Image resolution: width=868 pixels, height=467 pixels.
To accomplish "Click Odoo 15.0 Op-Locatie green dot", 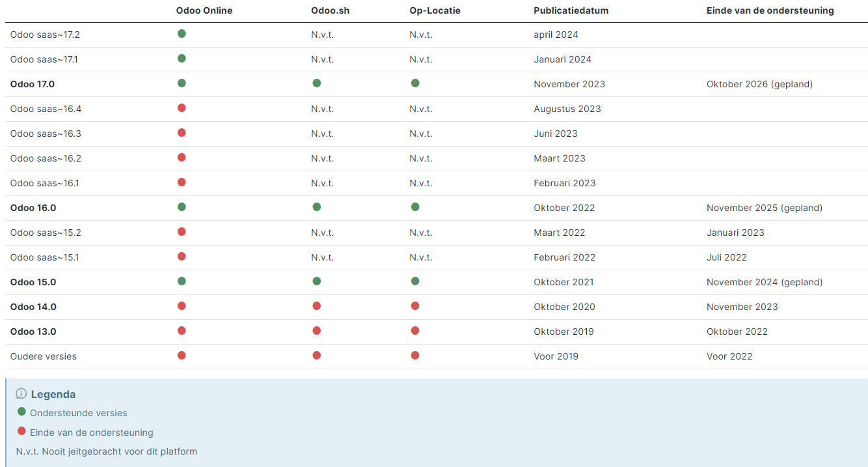I will coord(415,281).
